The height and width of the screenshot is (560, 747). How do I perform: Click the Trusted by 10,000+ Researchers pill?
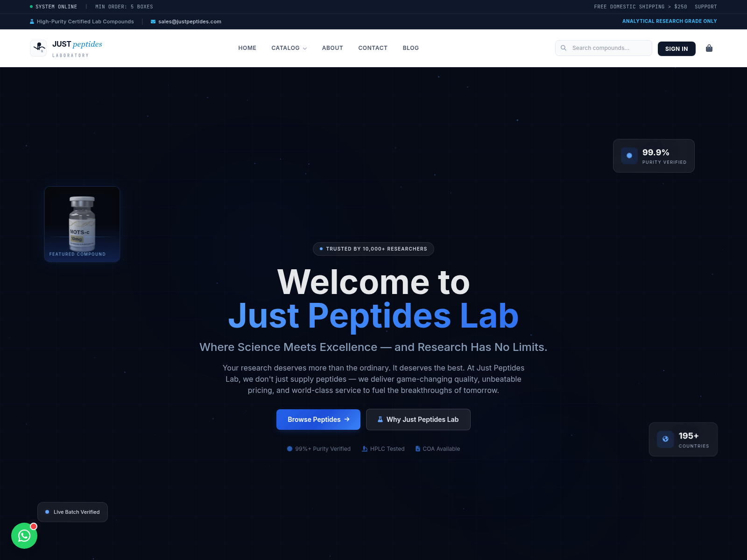(373, 249)
